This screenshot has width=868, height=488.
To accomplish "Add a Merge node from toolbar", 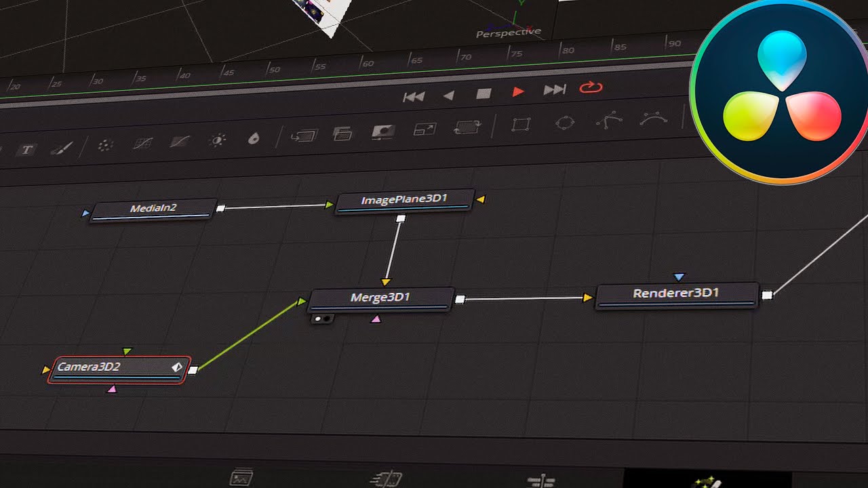I will (304, 136).
